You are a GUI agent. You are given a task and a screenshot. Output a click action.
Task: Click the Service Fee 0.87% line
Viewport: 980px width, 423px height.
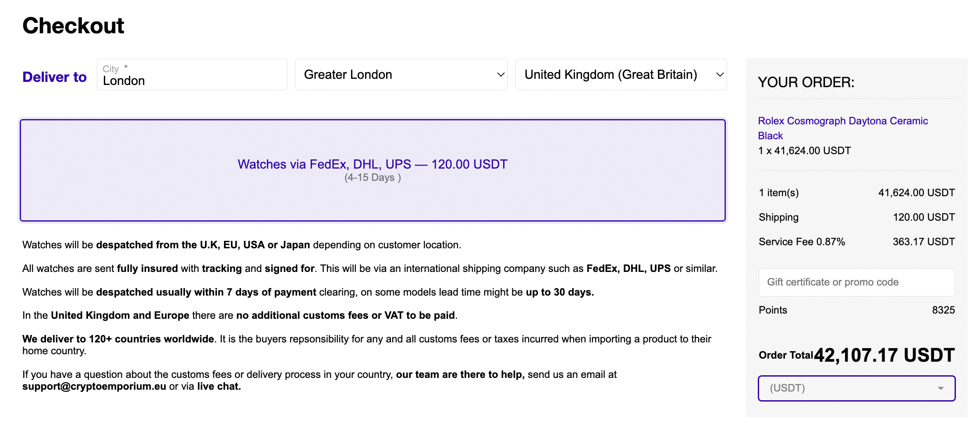click(802, 242)
